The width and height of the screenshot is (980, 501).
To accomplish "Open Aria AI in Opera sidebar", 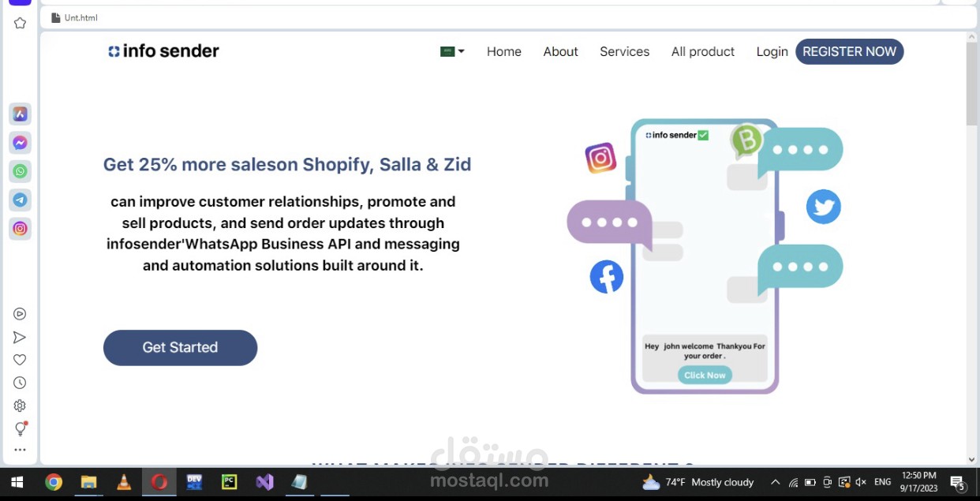I will [21, 114].
